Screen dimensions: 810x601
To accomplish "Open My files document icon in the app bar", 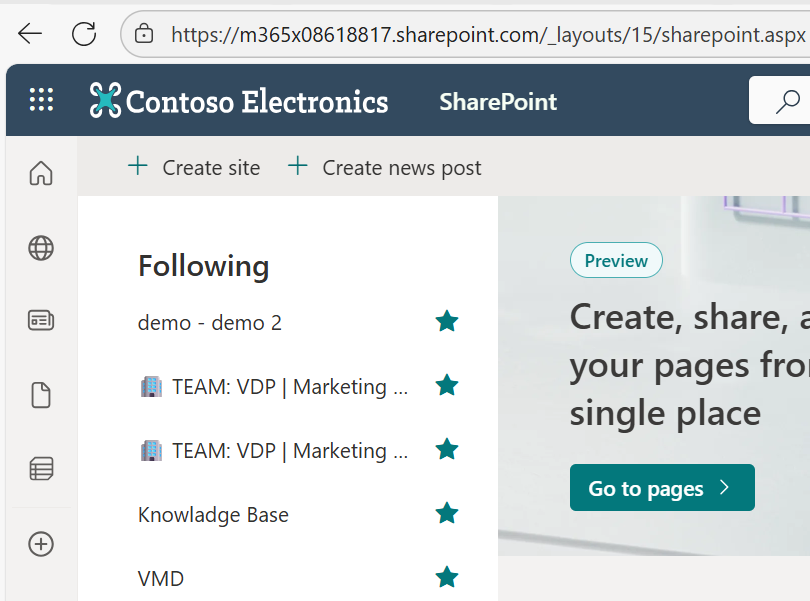I will (41, 395).
